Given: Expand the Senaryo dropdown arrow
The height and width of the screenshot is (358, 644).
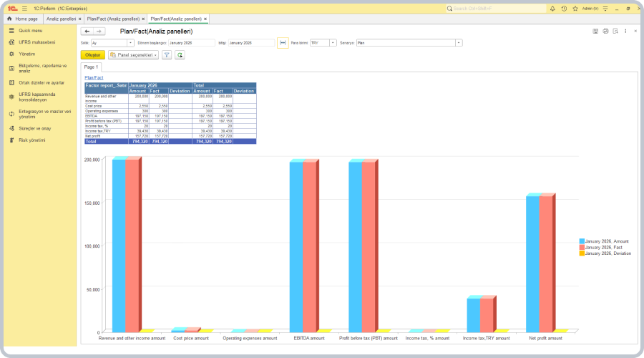Looking at the screenshot, I should pos(458,43).
